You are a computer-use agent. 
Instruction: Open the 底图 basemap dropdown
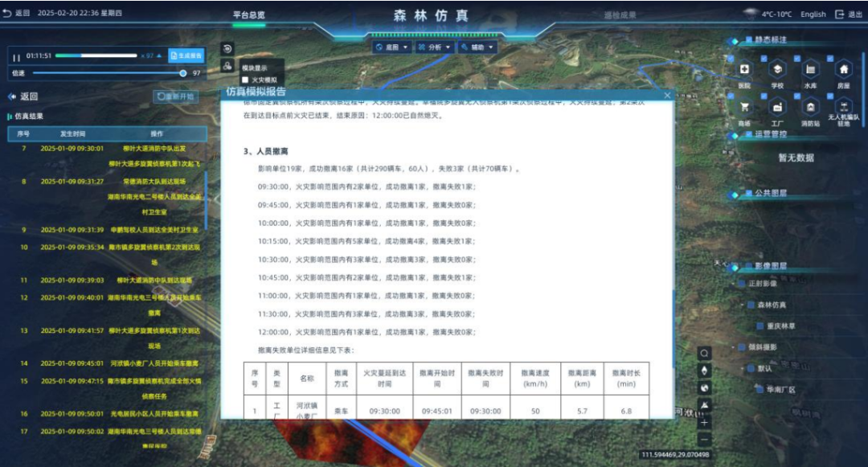pyautogui.click(x=391, y=47)
